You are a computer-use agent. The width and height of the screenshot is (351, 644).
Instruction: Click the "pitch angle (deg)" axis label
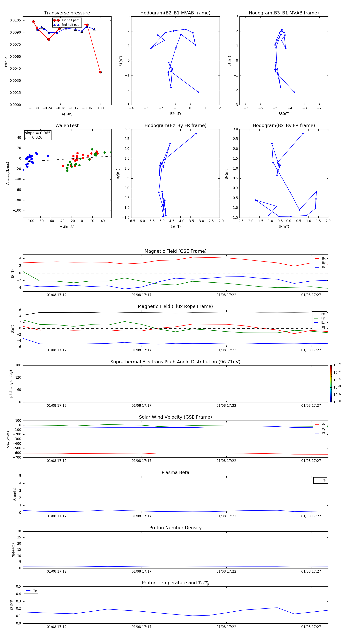[11, 384]
